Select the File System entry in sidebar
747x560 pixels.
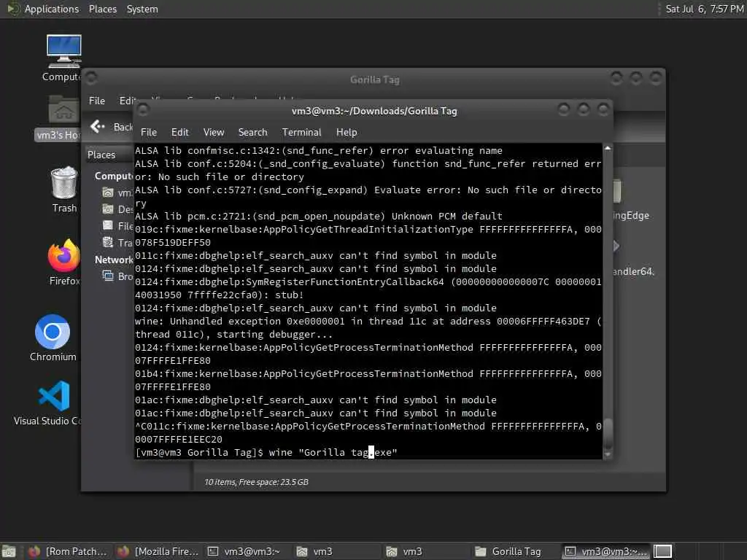117,226
